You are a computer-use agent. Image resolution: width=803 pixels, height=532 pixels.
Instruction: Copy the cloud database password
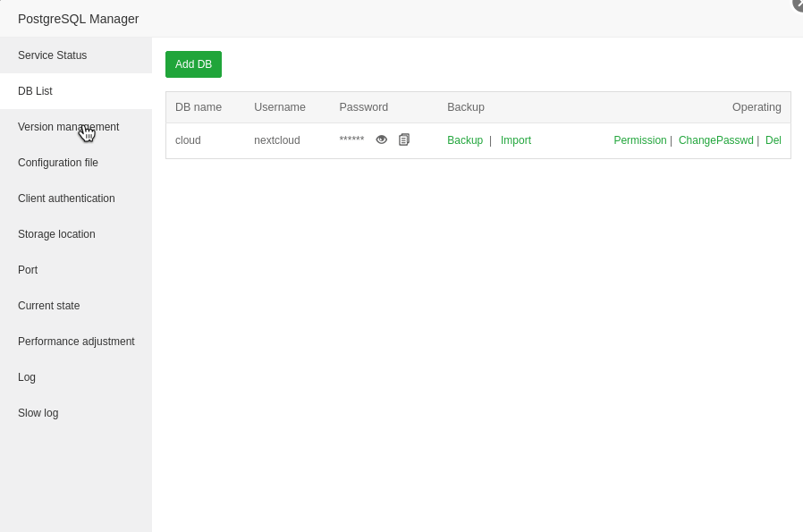coord(404,139)
